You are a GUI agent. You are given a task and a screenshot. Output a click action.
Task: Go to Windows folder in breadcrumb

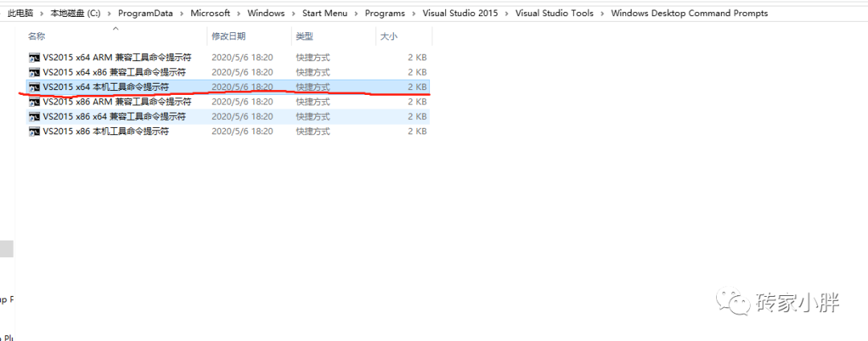(266, 13)
